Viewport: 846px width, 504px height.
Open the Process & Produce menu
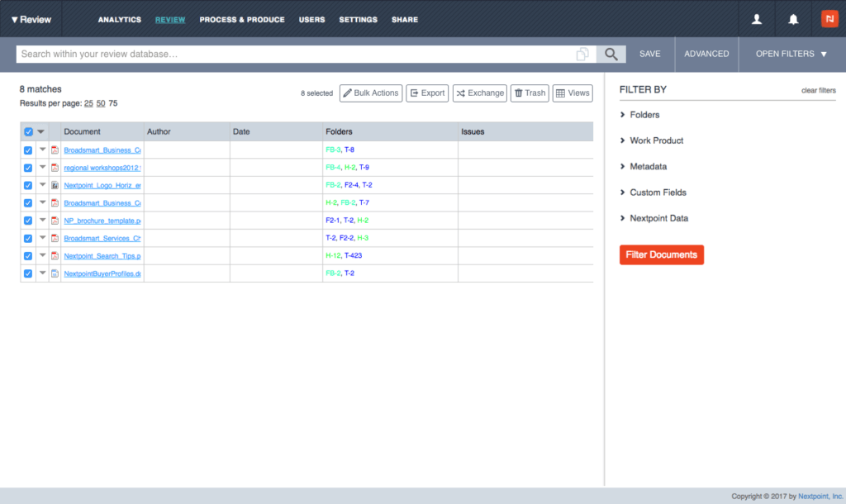coord(242,20)
